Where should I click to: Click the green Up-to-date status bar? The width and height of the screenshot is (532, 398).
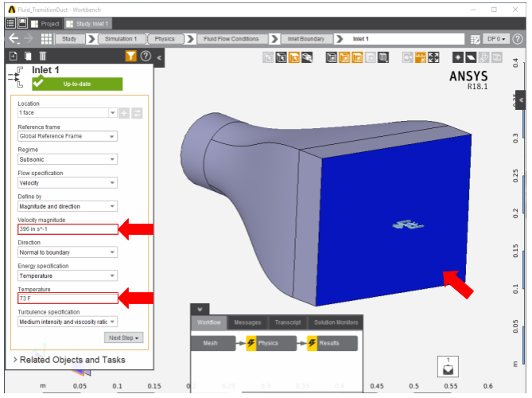[77, 84]
